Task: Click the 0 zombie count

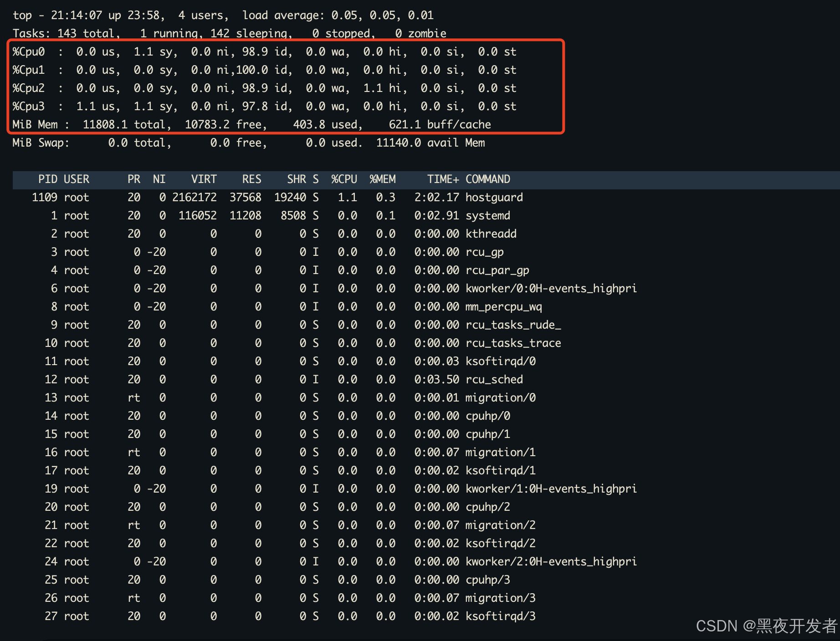Action: coord(421,33)
